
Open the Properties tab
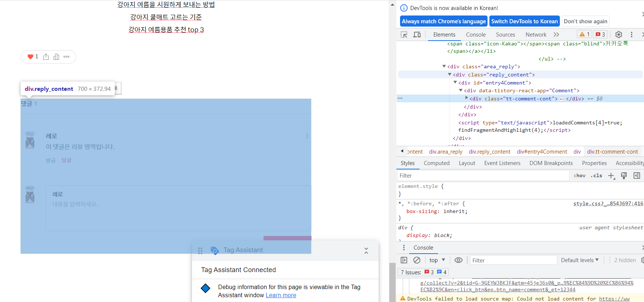594,163
